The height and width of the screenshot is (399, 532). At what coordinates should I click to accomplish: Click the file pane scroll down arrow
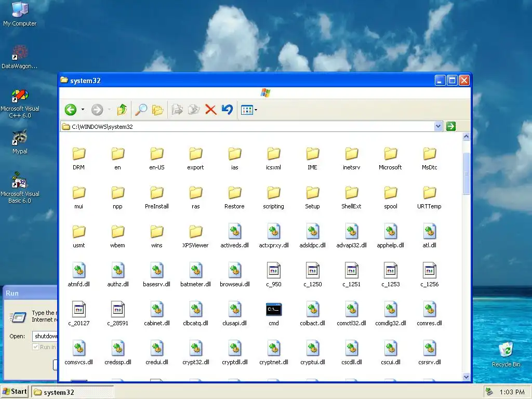[466, 377]
